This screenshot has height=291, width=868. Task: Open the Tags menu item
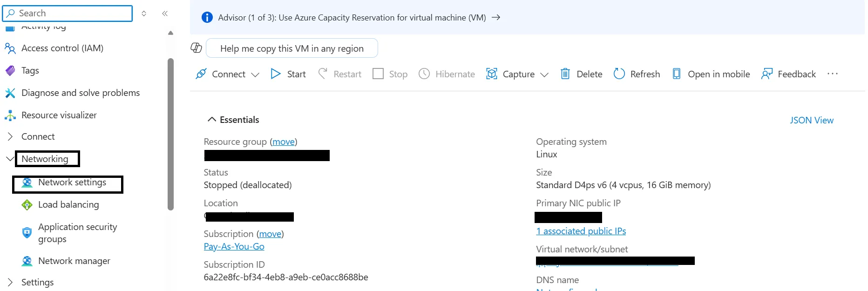[30, 70]
